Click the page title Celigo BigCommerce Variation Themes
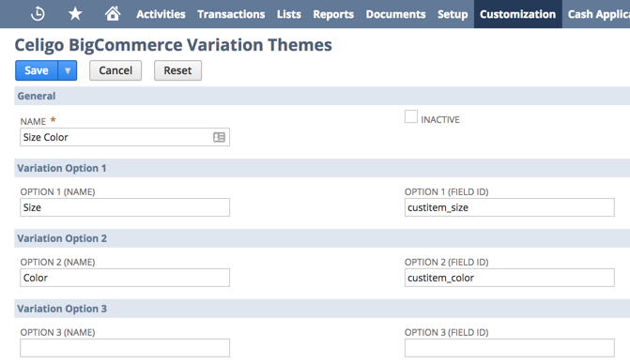This screenshot has width=630, height=364. click(x=173, y=45)
